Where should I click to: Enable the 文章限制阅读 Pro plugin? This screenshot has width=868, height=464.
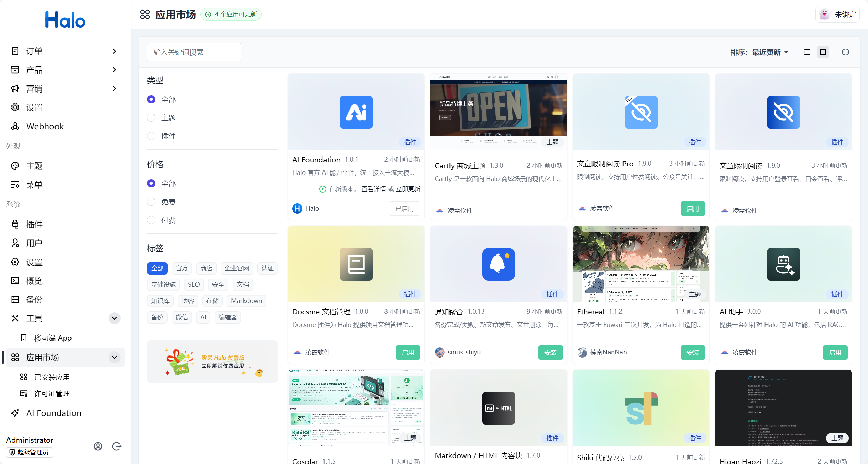[693, 209]
